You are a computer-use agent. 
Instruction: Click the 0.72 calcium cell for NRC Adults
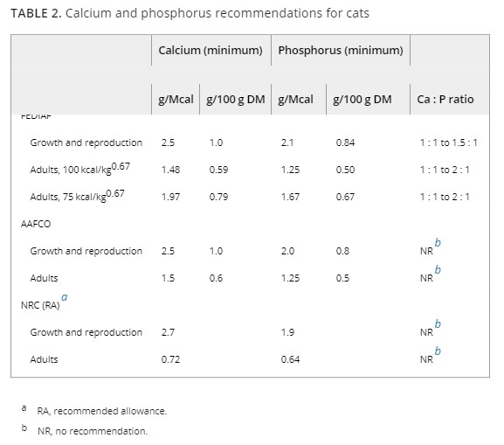(170, 359)
